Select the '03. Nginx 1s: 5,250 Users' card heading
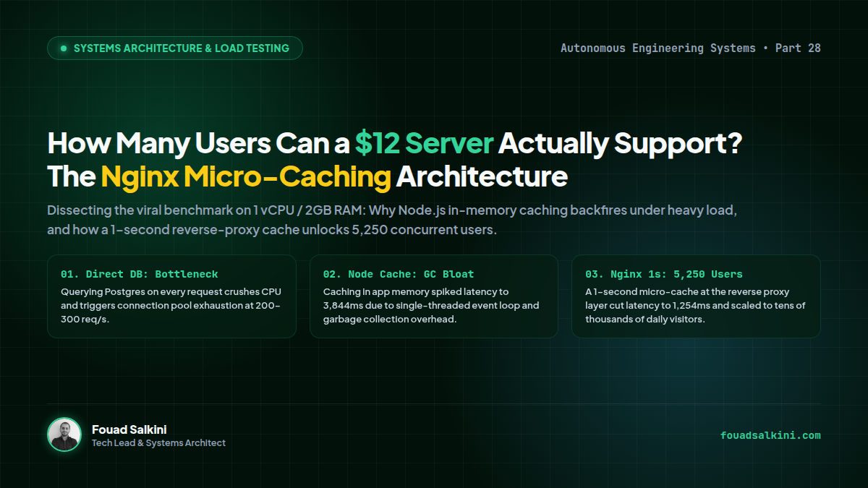This screenshot has height=488, width=868. pyautogui.click(x=664, y=275)
